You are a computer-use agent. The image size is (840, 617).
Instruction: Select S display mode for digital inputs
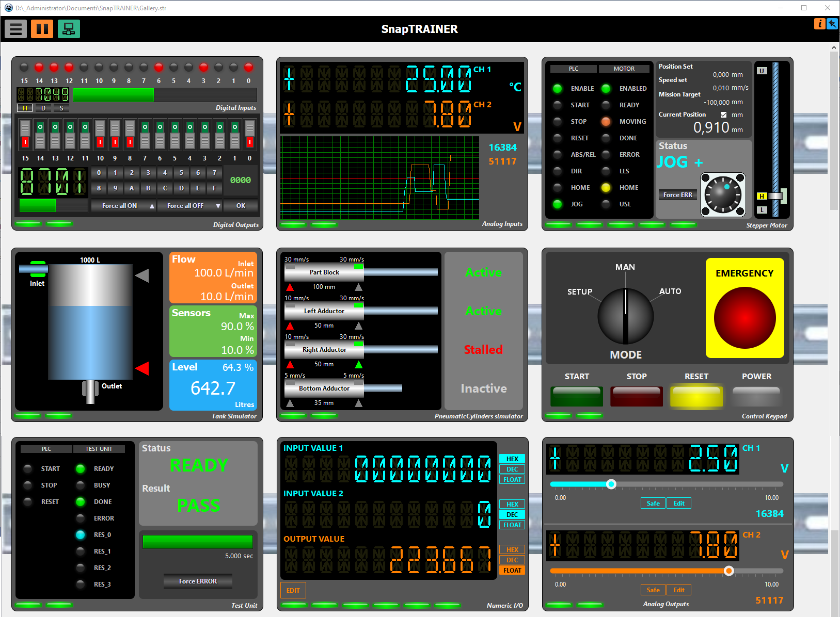pos(61,108)
